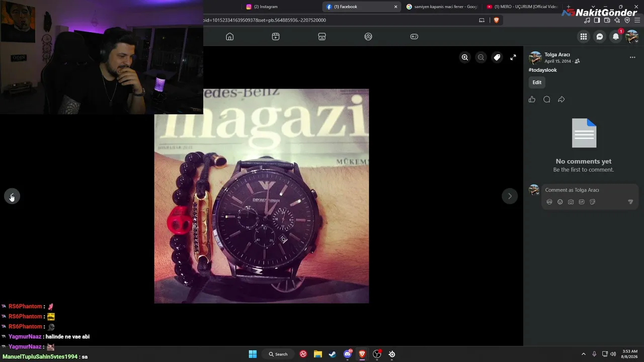Open the Windows Start menu
Image resolution: width=644 pixels, height=362 pixels.
tap(253, 354)
